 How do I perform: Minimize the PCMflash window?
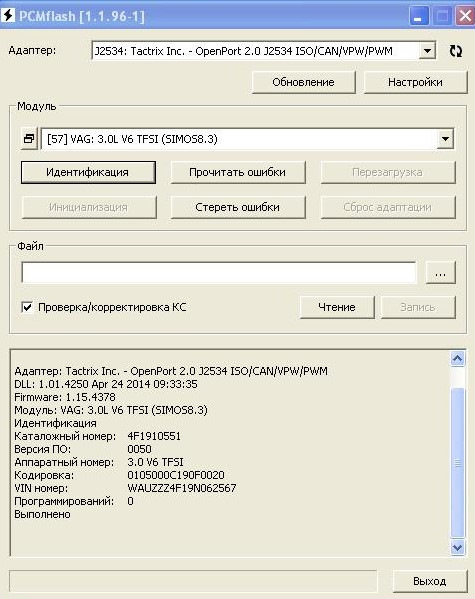point(418,16)
